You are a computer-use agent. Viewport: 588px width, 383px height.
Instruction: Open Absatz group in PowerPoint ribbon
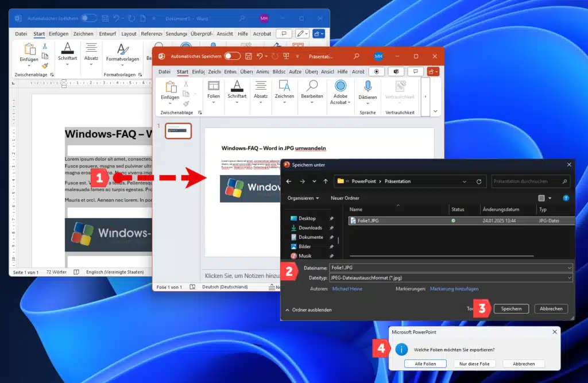click(x=261, y=91)
